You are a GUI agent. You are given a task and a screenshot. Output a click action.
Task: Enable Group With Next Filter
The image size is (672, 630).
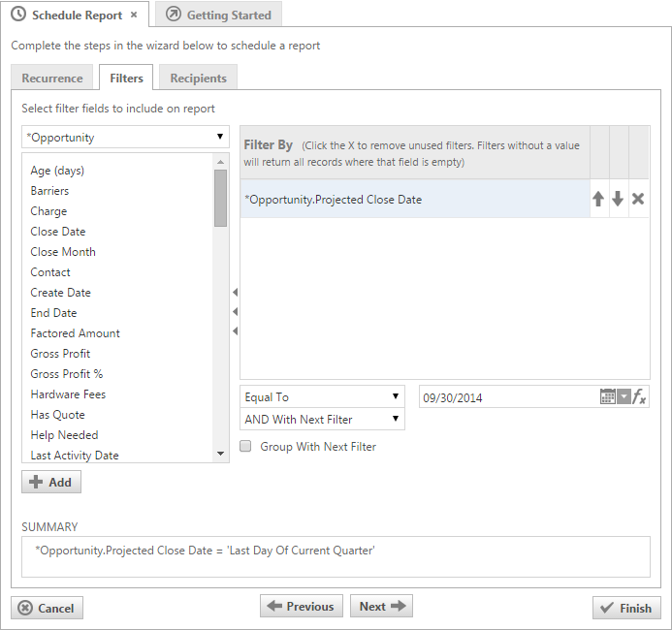245,447
